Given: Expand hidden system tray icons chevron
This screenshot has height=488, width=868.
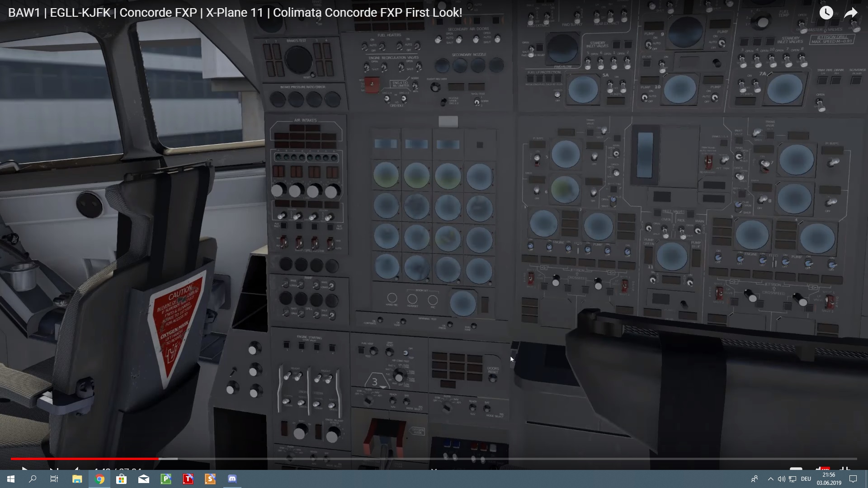Looking at the screenshot, I should pos(770,479).
